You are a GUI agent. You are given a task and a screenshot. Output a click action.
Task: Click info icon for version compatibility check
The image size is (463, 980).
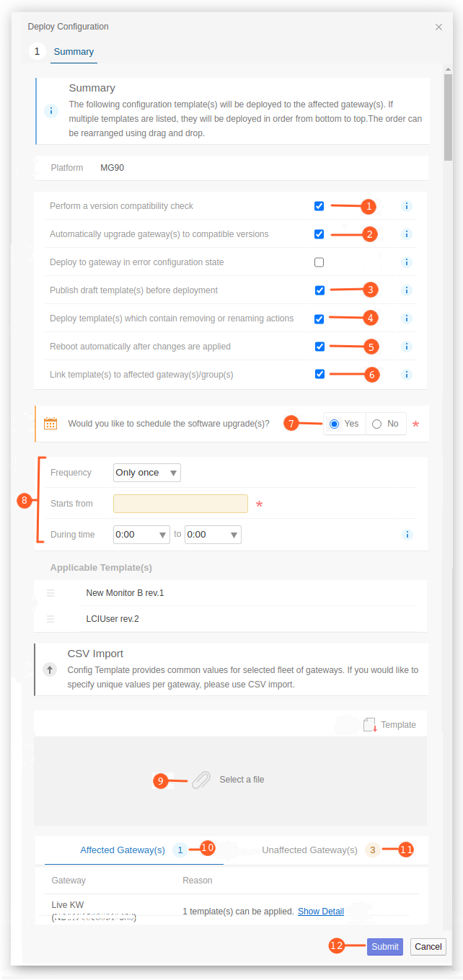406,206
